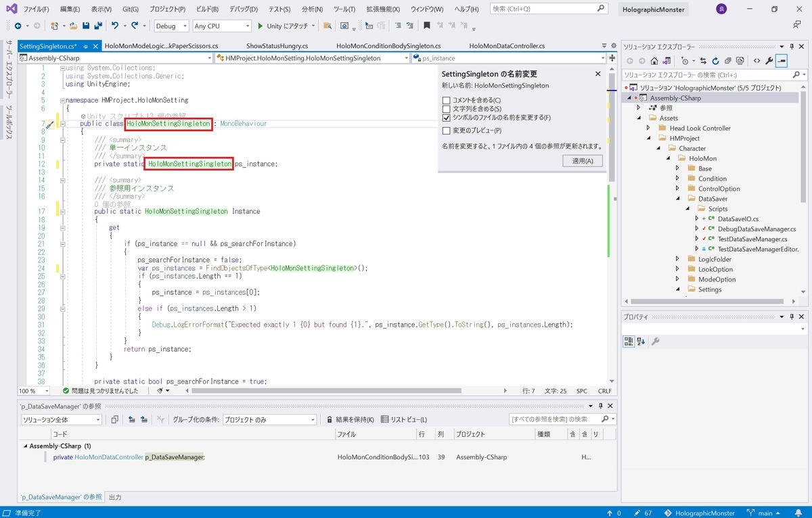Click the New Project toolbar icon
The width and height of the screenshot is (812, 518).
[x=55, y=26]
